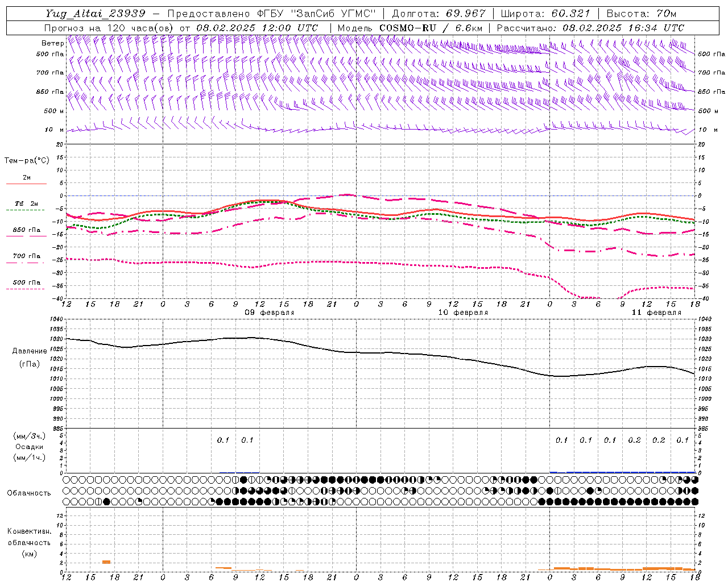Click the Осадки panel label
728x582 pixels.
pos(29,447)
